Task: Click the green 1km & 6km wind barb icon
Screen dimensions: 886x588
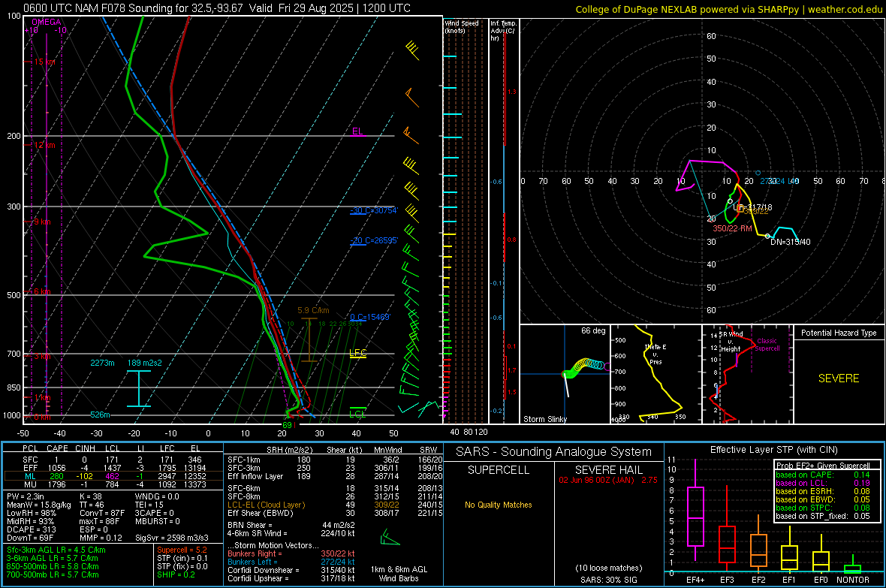Action: tap(390, 538)
